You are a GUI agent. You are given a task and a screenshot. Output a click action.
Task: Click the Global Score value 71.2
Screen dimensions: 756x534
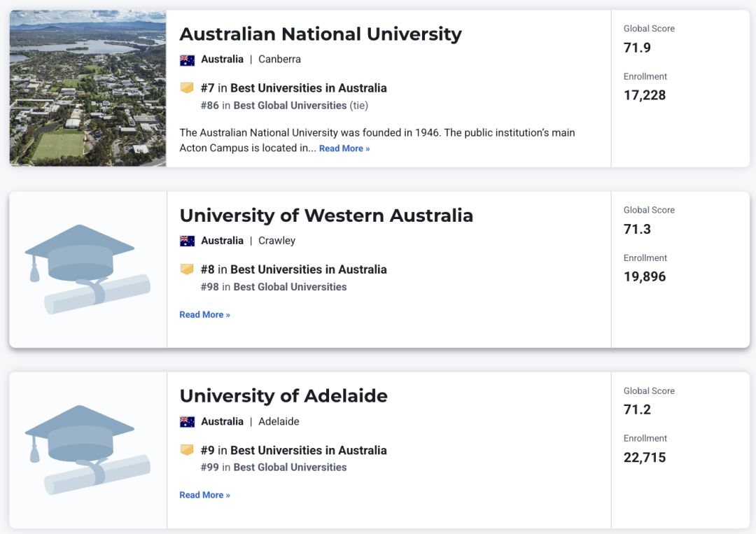point(637,409)
